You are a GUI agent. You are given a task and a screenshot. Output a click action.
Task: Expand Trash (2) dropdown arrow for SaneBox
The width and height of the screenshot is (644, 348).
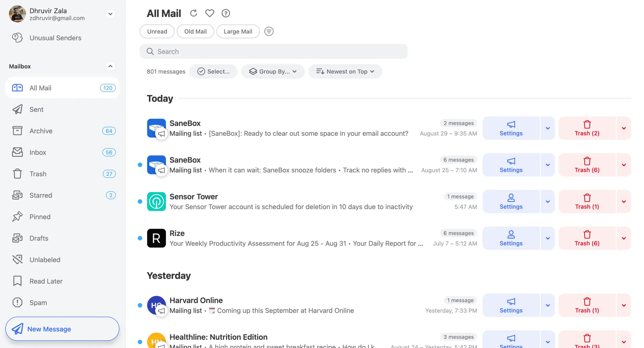click(x=624, y=128)
